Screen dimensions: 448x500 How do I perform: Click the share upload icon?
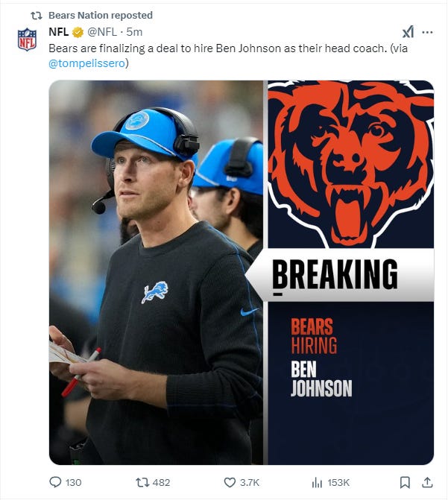pos(427,482)
